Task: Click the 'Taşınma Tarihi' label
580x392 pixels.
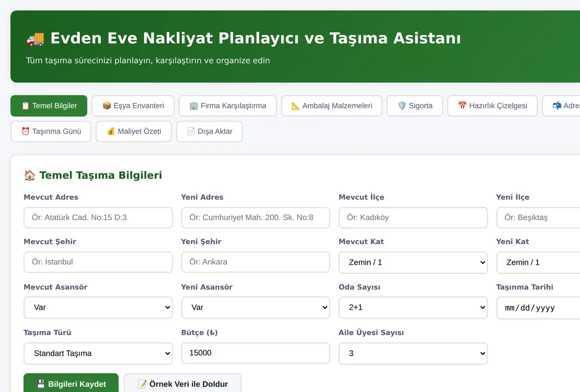Action: pos(525,287)
